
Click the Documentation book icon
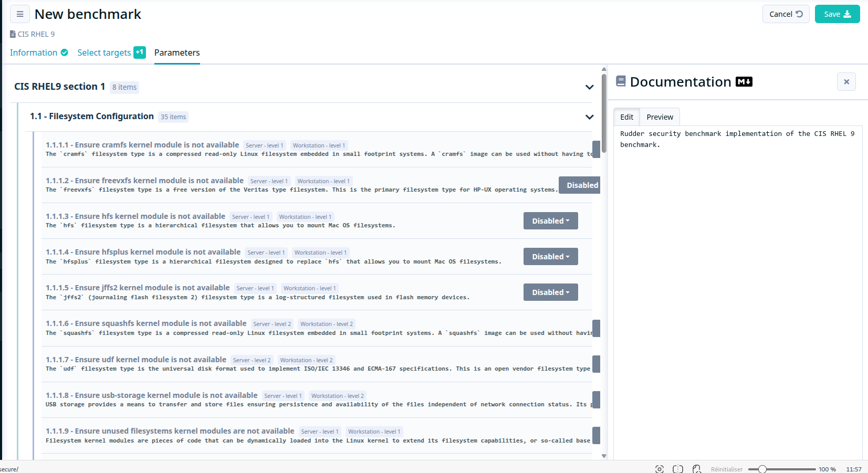pyautogui.click(x=621, y=81)
